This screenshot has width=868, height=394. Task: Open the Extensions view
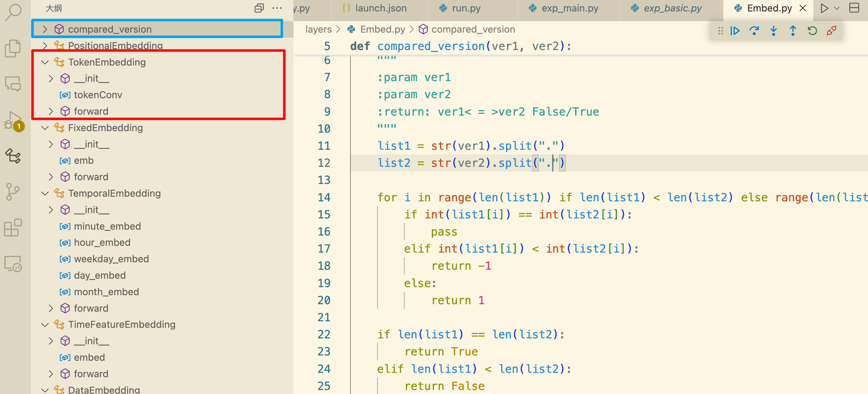13,228
